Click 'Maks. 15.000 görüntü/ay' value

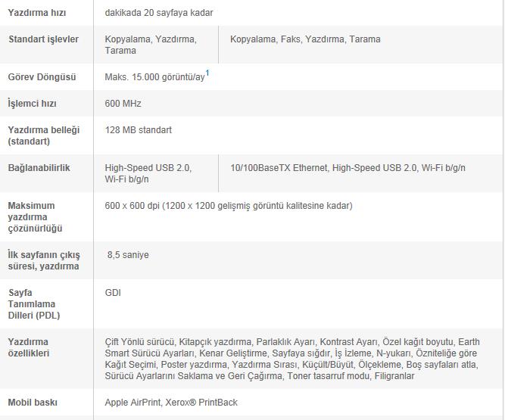(154, 77)
